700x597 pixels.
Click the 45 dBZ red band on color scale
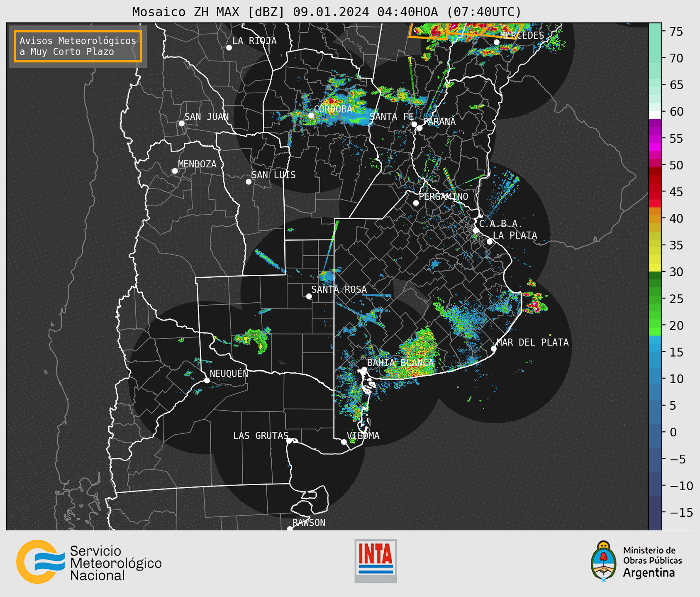pyautogui.click(x=655, y=191)
